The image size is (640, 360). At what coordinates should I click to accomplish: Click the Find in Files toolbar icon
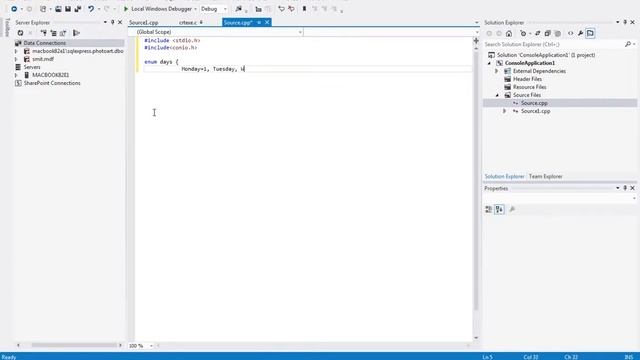coord(239,9)
